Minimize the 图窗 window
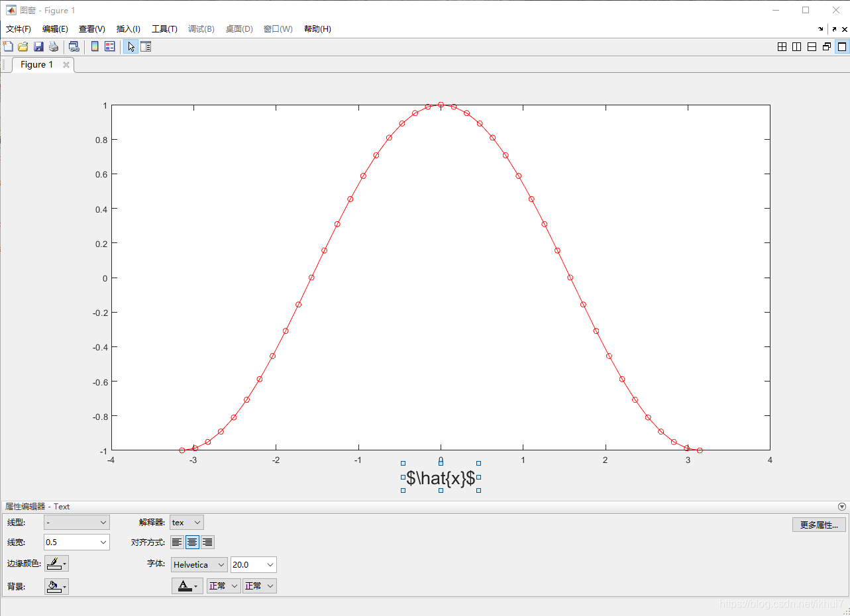This screenshot has height=616, width=850. click(775, 10)
